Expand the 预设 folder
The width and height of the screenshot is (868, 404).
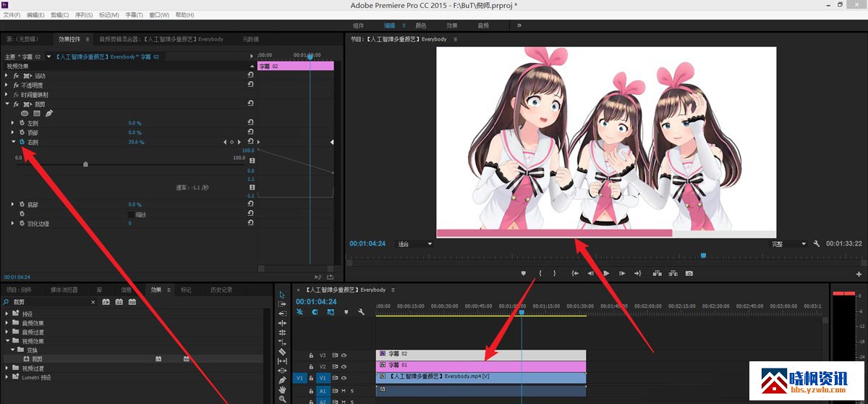(7, 314)
